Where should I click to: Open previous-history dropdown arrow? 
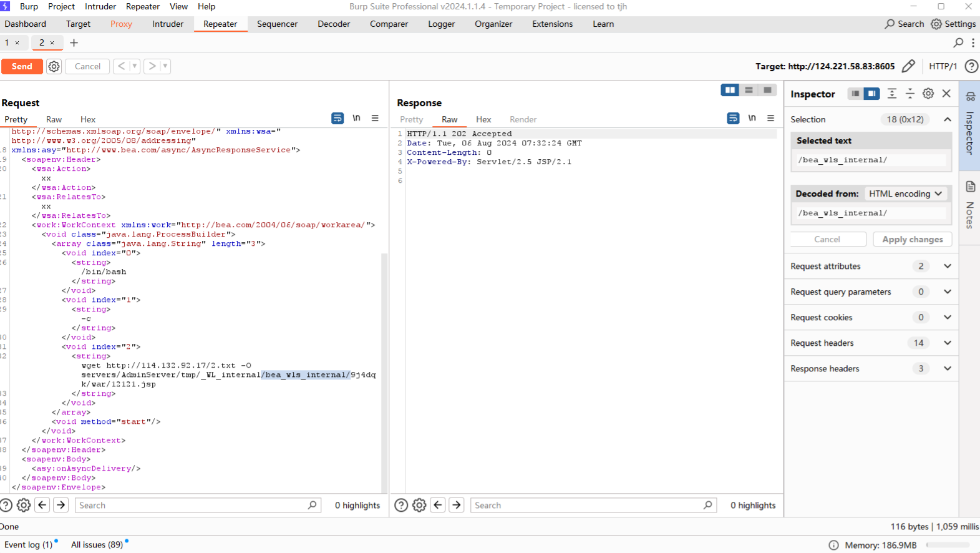(x=134, y=66)
